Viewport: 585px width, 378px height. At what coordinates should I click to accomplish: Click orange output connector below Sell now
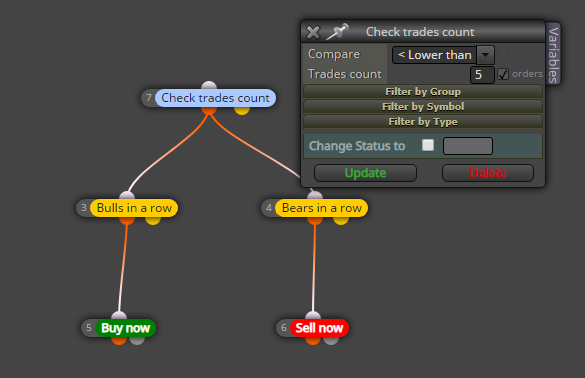313,340
